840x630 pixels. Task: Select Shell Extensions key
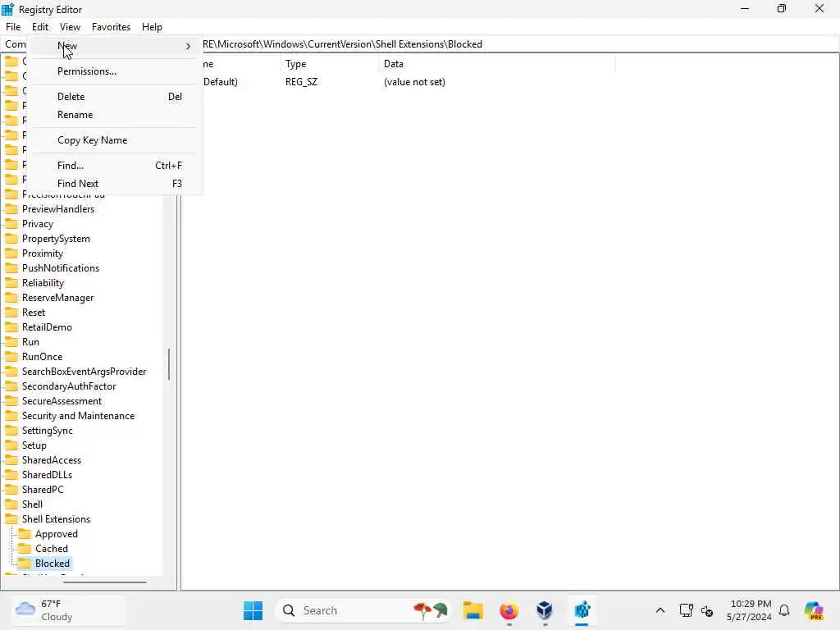point(57,519)
